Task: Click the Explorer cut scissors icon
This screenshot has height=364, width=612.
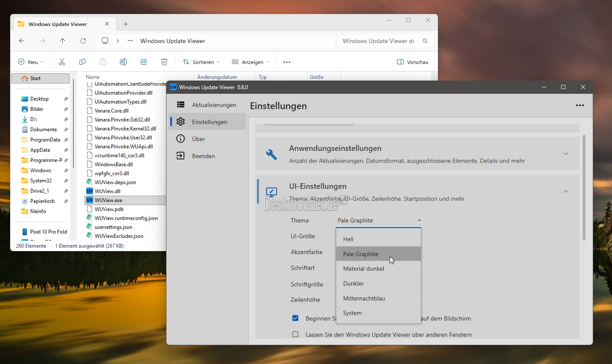Action: 62,62
